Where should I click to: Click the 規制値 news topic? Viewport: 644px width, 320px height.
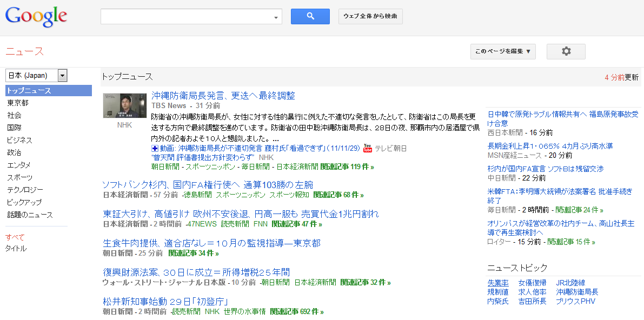[498, 292]
